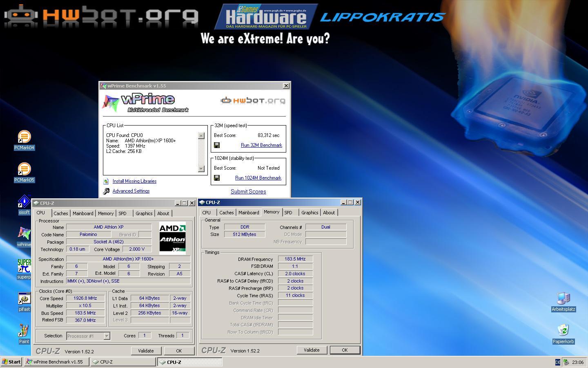Click OK in left CPU-Z window
The image size is (588, 368).
coord(179,351)
